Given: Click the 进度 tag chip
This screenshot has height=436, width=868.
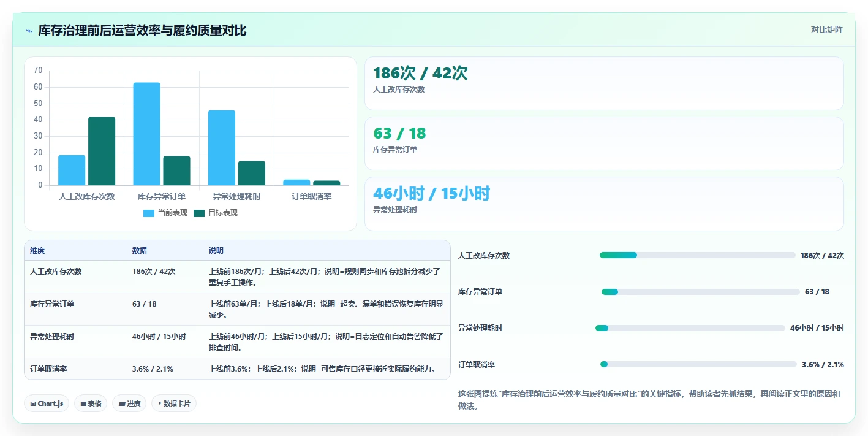Looking at the screenshot, I should pyautogui.click(x=129, y=403).
